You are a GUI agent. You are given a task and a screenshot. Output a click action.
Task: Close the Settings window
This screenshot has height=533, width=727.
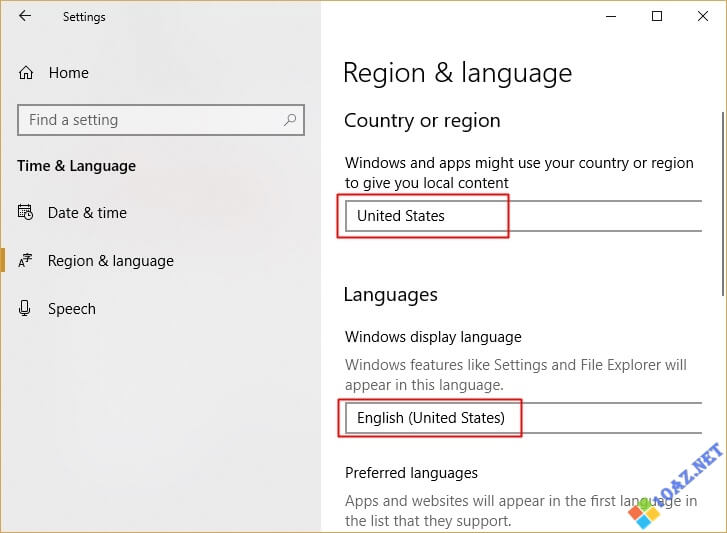pyautogui.click(x=703, y=16)
